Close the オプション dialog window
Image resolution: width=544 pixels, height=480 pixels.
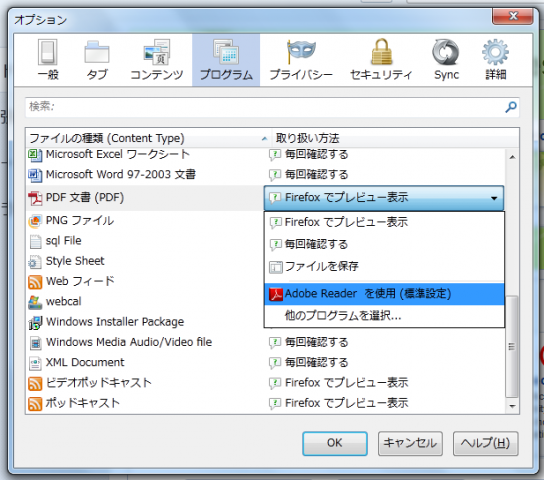point(513,16)
